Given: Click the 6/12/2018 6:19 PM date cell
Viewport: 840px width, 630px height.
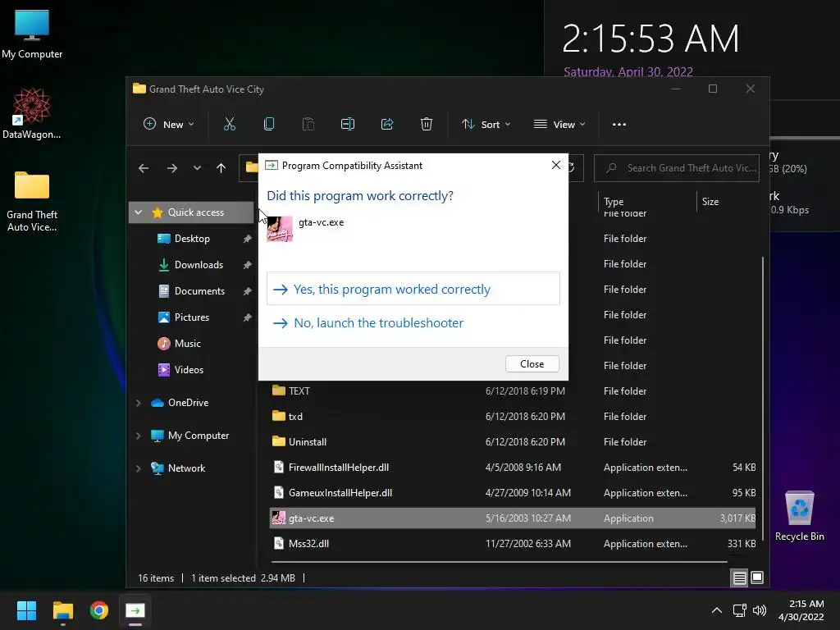Looking at the screenshot, I should pyautogui.click(x=525, y=391).
